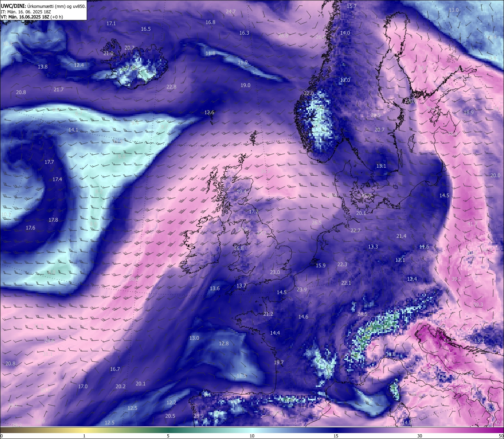Click the 17.1 value northwest of Iceland
Viewport: 504px width, 439px height.
tap(111, 23)
